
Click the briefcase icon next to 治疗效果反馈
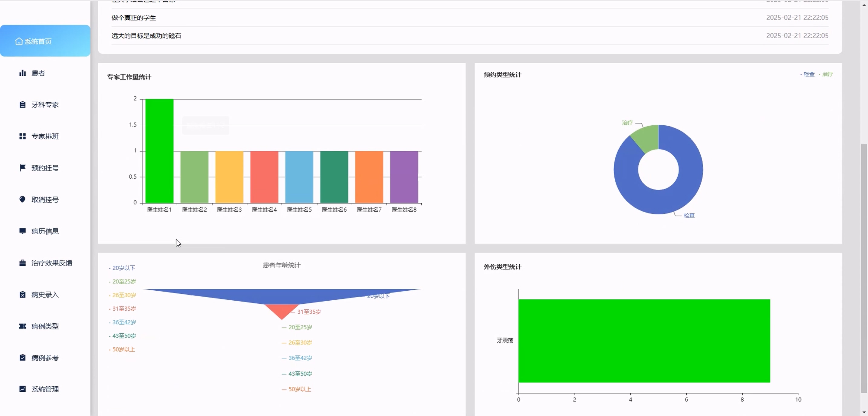pyautogui.click(x=23, y=262)
